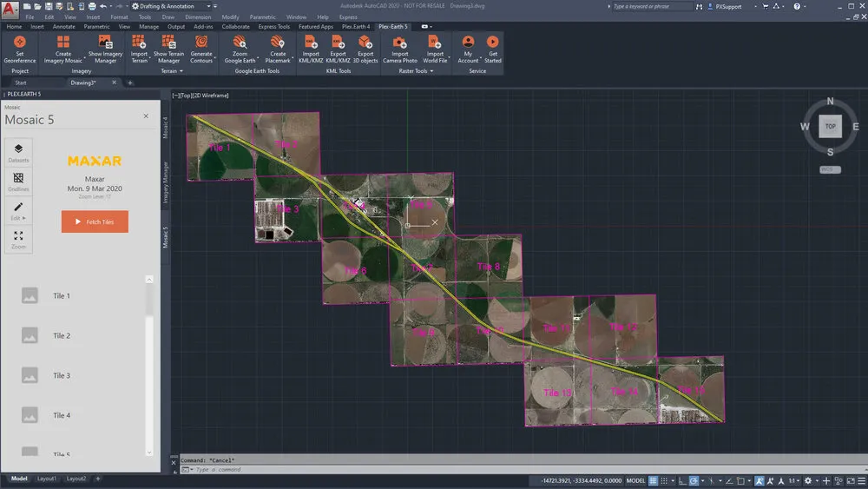
Task: Expand the Raster Tools panel dropdown
Action: pos(417,71)
